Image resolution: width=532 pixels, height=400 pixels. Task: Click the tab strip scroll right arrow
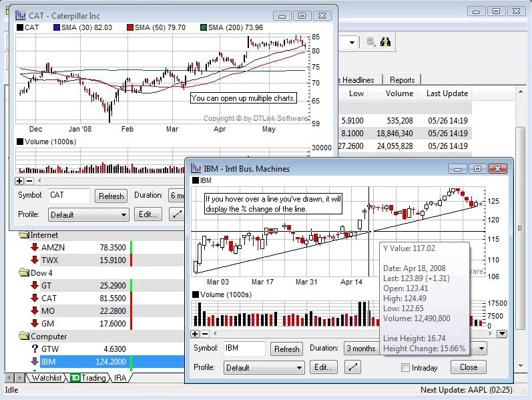[19, 377]
